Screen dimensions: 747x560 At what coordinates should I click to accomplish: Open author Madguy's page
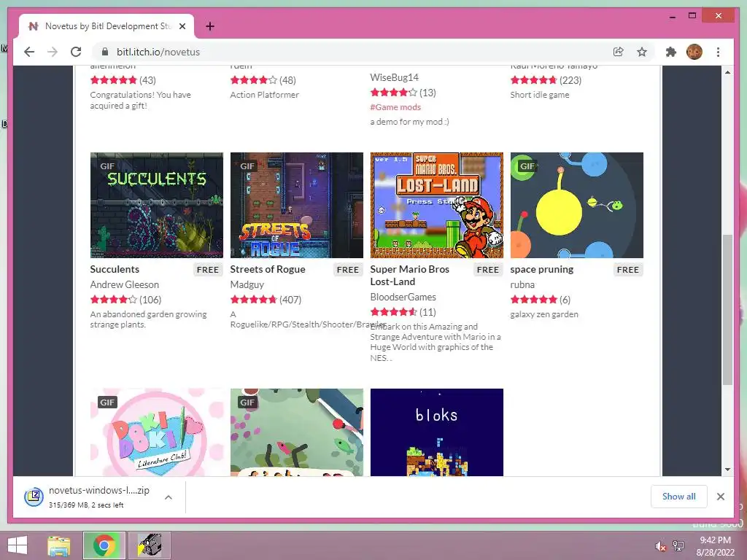(x=247, y=284)
